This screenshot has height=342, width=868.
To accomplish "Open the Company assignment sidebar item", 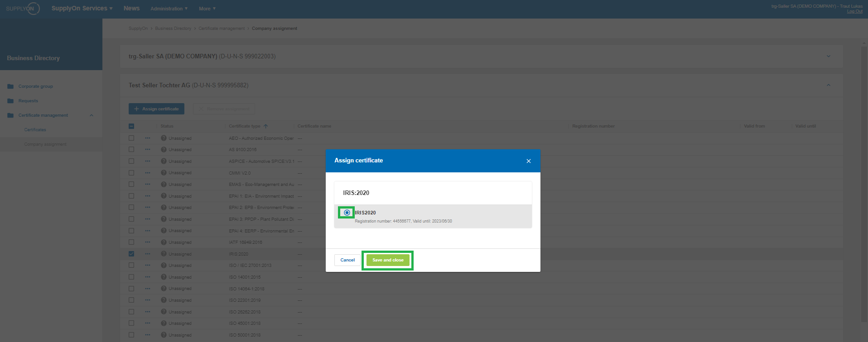I will tap(45, 144).
